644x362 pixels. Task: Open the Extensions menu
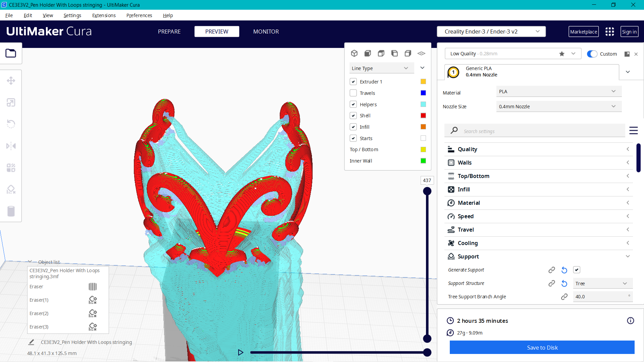[x=104, y=15]
